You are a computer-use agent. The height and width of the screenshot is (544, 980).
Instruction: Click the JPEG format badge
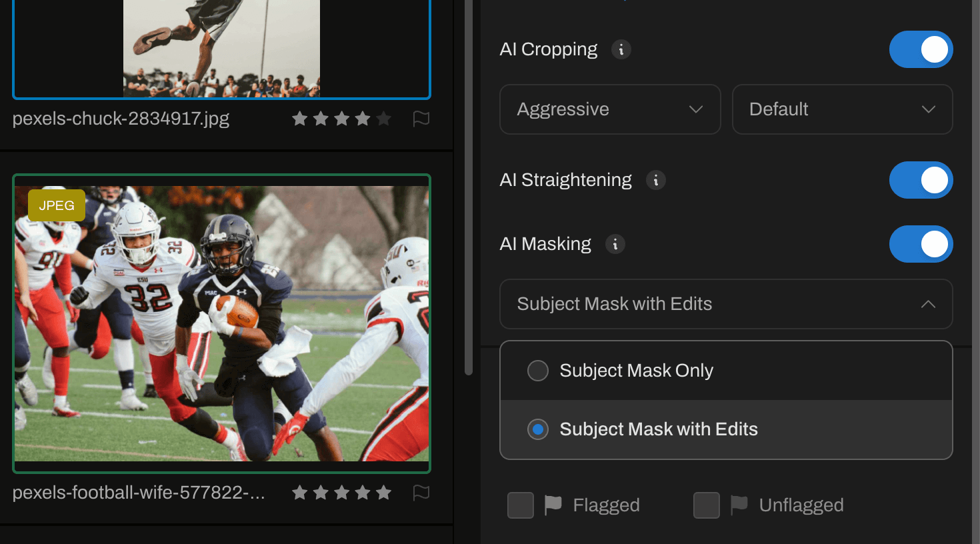[x=56, y=205]
